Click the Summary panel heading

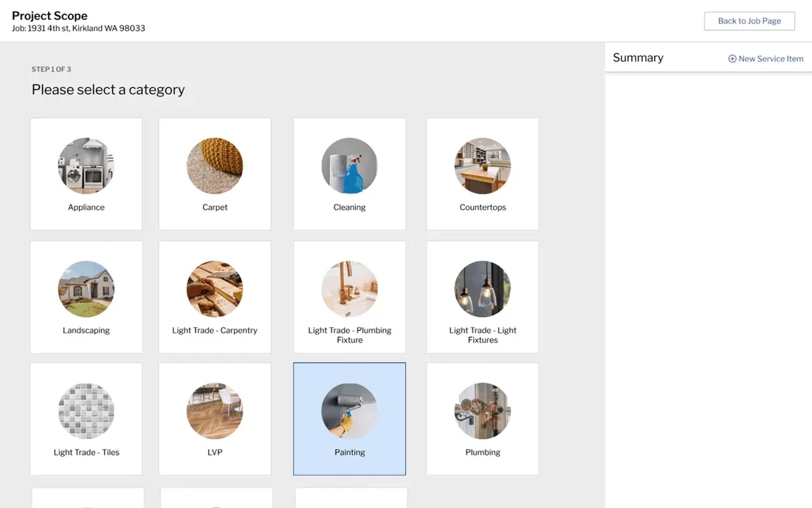pyautogui.click(x=638, y=58)
